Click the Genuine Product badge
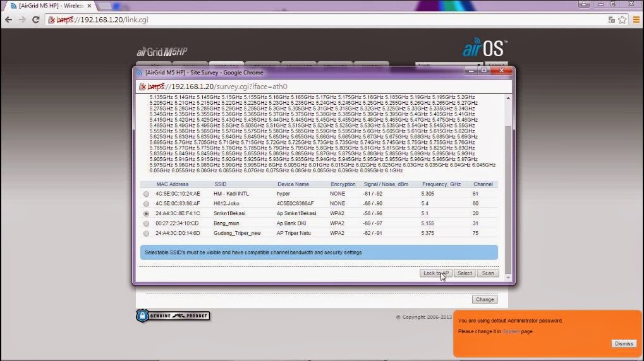The width and height of the screenshot is (644, 361). [x=173, y=316]
